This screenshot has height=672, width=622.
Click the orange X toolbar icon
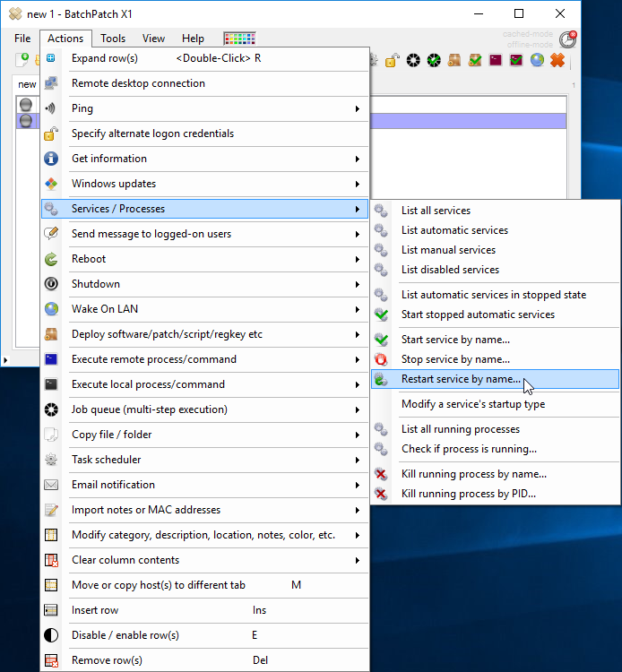point(557,60)
